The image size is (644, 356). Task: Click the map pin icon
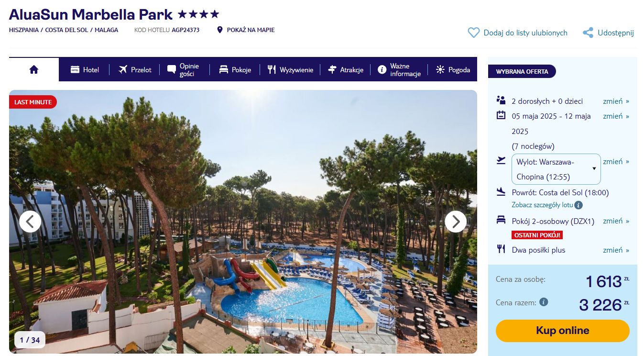(220, 30)
